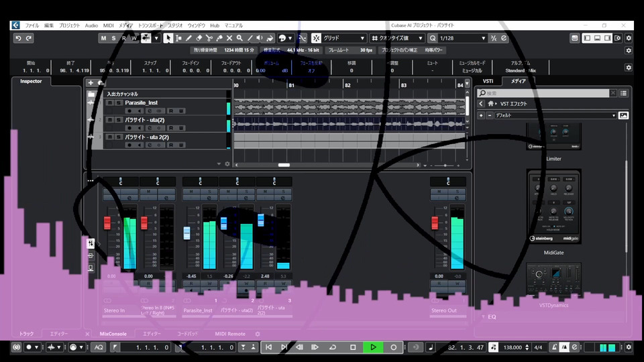
Task: Switch to the VSTi tab
Action: coord(488,81)
